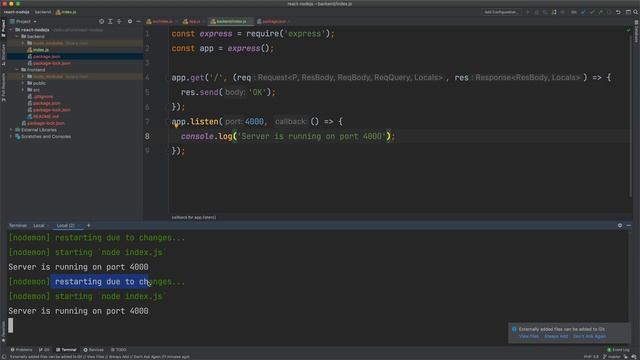Open index.js in backend folder tree
Viewport: 640px width, 360px height.
pyautogui.click(x=41, y=50)
